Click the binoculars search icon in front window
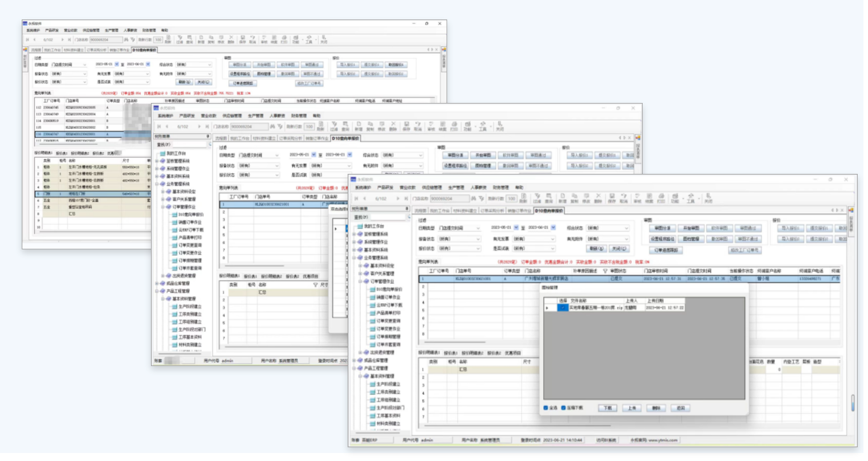This screenshot has width=868, height=461. point(473,198)
